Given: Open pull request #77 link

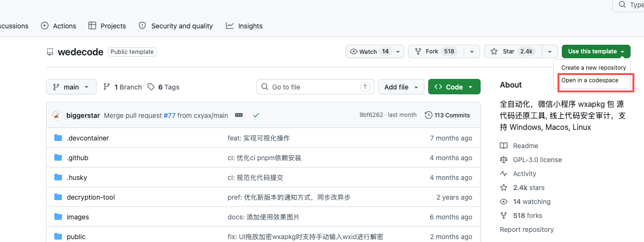Looking at the screenshot, I should pos(170,115).
